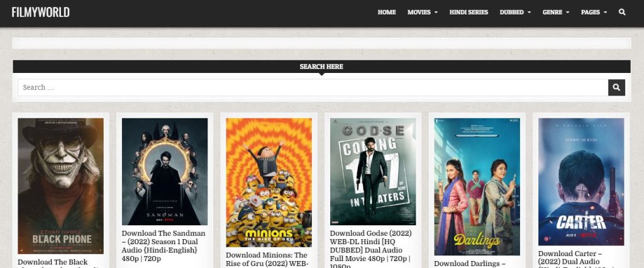
Task: Open the Carter movie poster
Action: (x=581, y=182)
